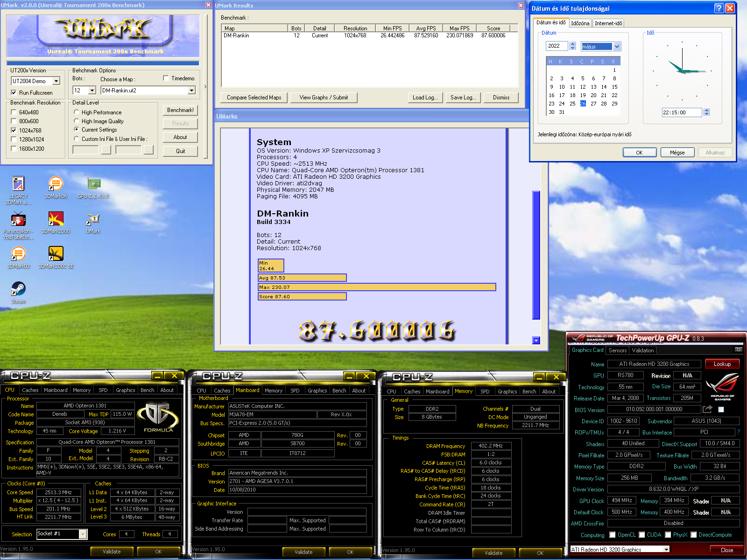Select High Performance detail level
This screenshot has width=747, height=560.
77,112
